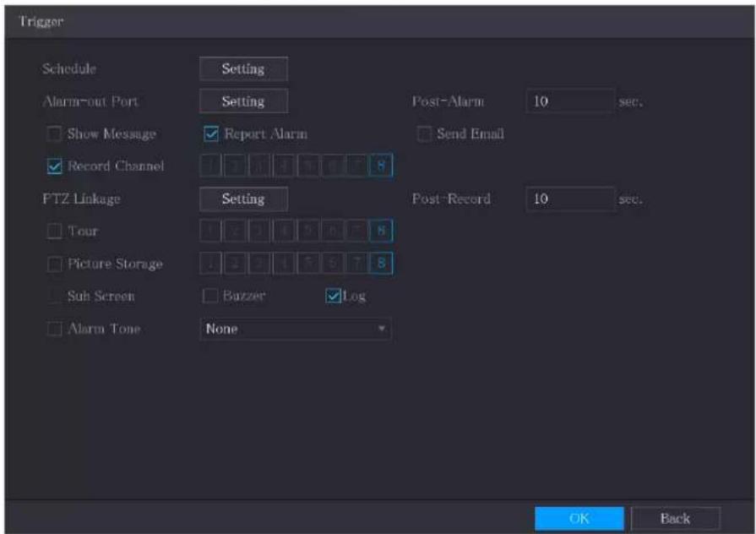The height and width of the screenshot is (534, 756).
Task: Select Picture Storage channel 1
Action: [210, 264]
